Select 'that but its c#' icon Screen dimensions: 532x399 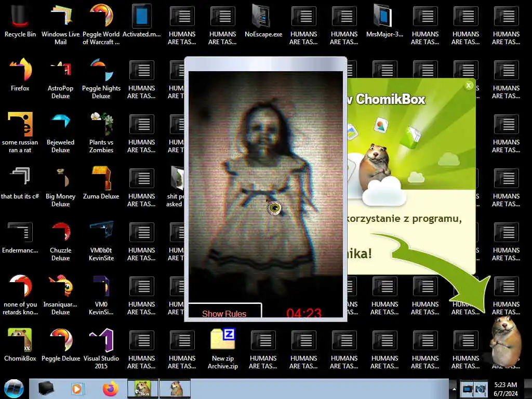tap(20, 183)
